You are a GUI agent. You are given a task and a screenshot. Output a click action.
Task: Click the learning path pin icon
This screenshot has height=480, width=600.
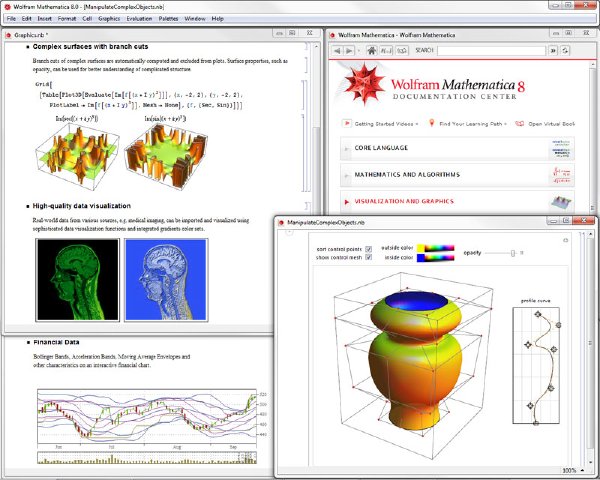pos(432,123)
